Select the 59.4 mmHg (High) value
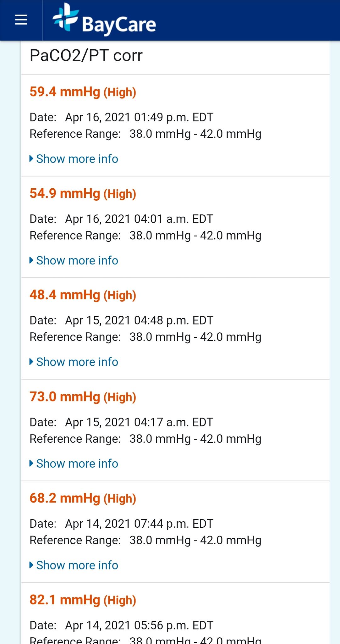Viewport: 340px width, 644px height. pos(83,92)
